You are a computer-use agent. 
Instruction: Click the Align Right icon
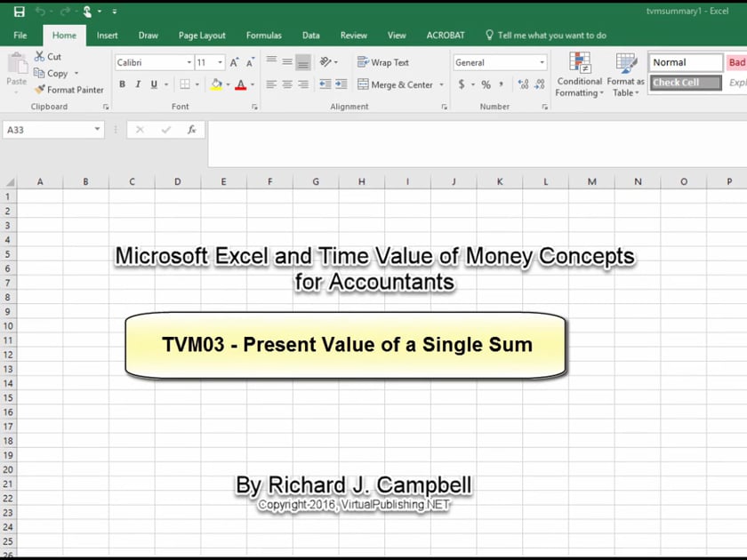[x=303, y=84]
